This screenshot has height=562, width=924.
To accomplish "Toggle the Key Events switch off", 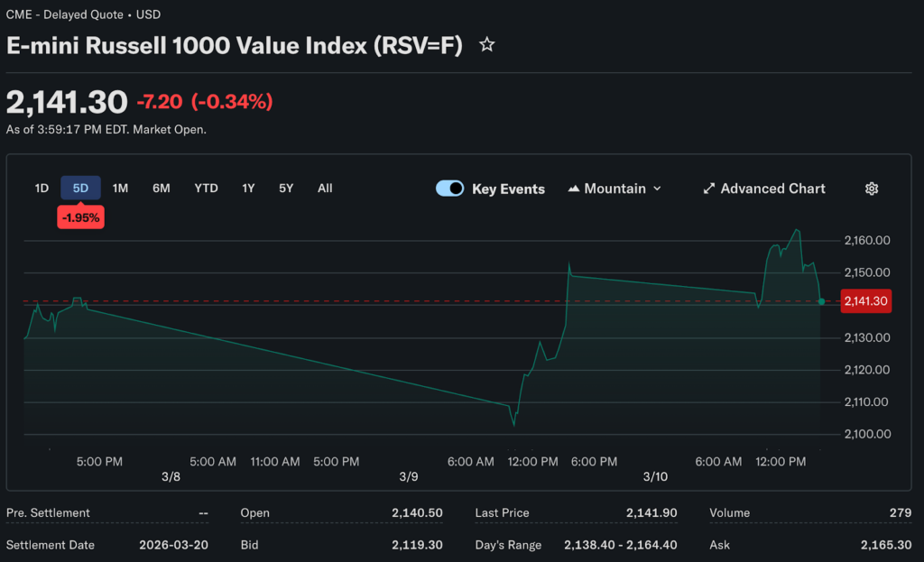I will point(449,189).
